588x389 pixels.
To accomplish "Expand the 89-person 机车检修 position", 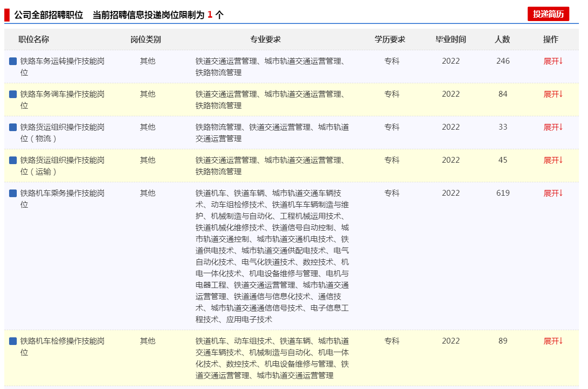I will (553, 341).
